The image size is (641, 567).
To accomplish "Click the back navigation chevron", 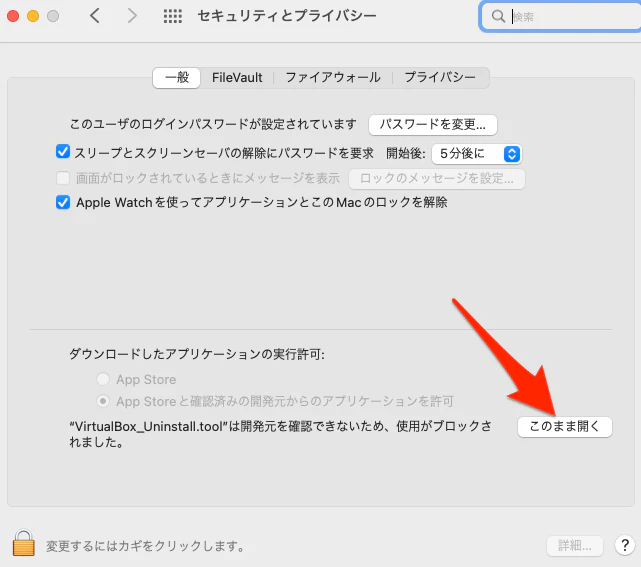I will point(95,16).
